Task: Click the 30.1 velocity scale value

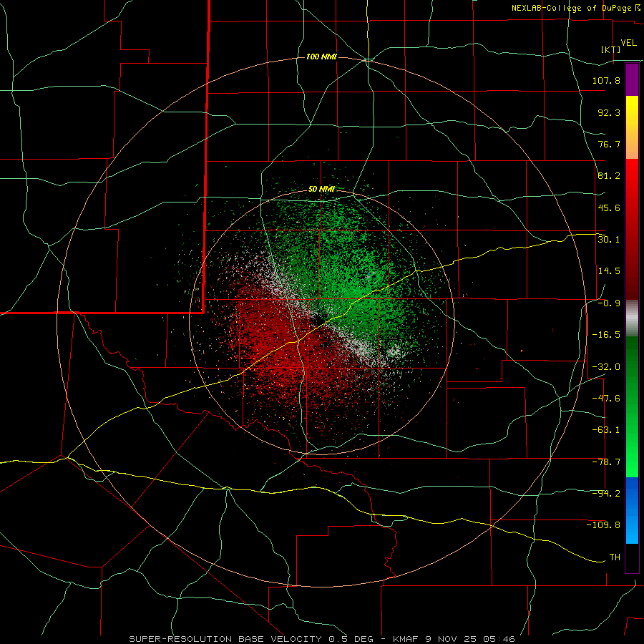Action: pyautogui.click(x=609, y=240)
